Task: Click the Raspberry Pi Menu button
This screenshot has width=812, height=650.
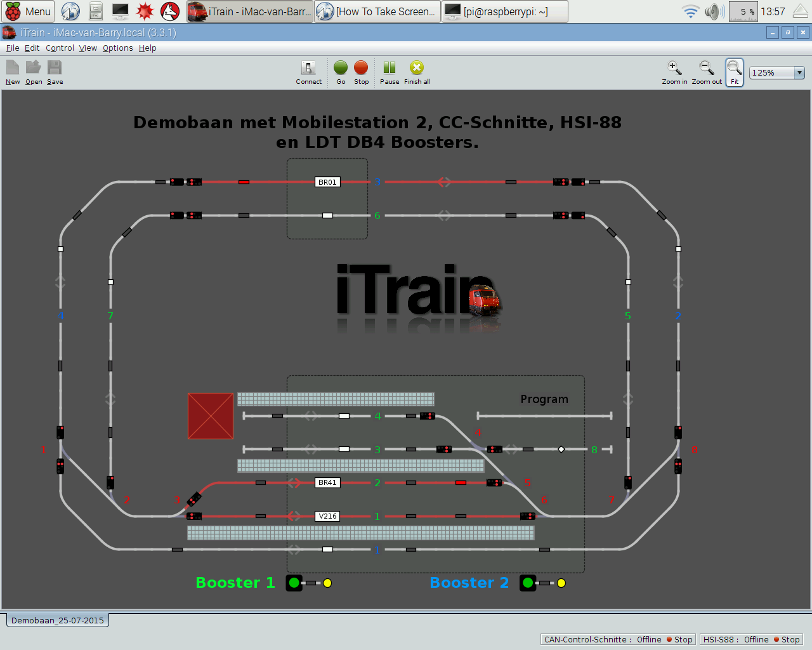Action: 28,11
